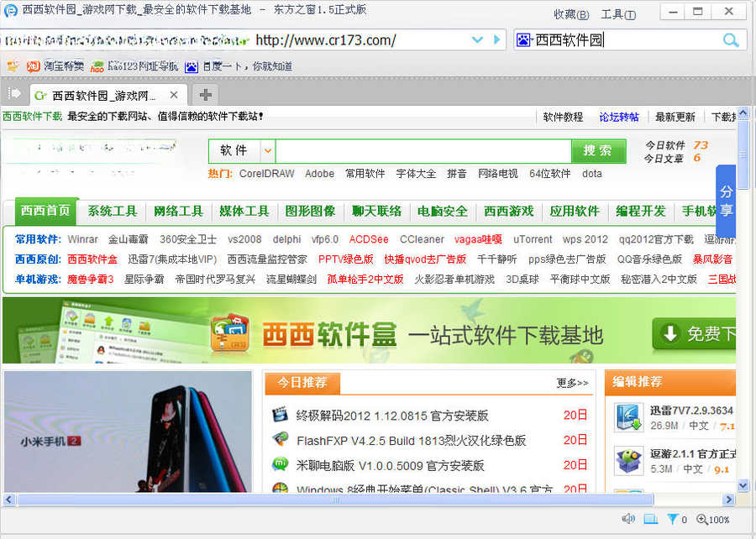
Task: Open the zoom 100% magnifier control
Action: point(712,519)
